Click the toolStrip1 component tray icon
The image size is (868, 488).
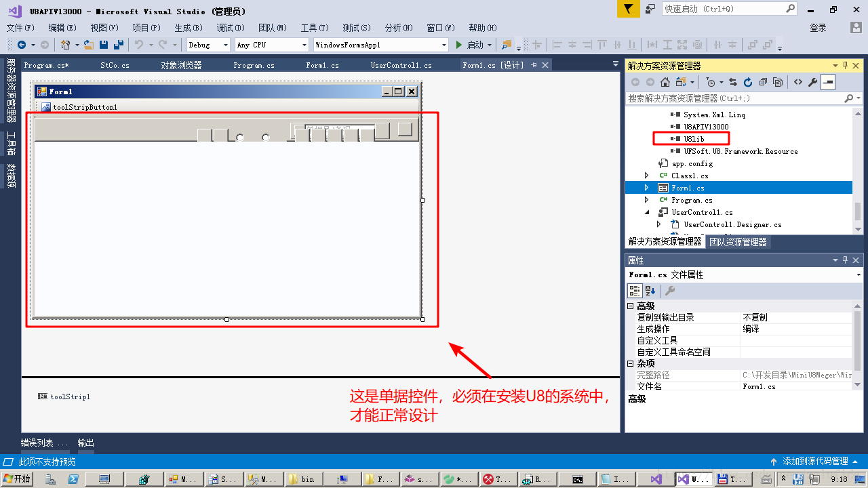pos(42,396)
